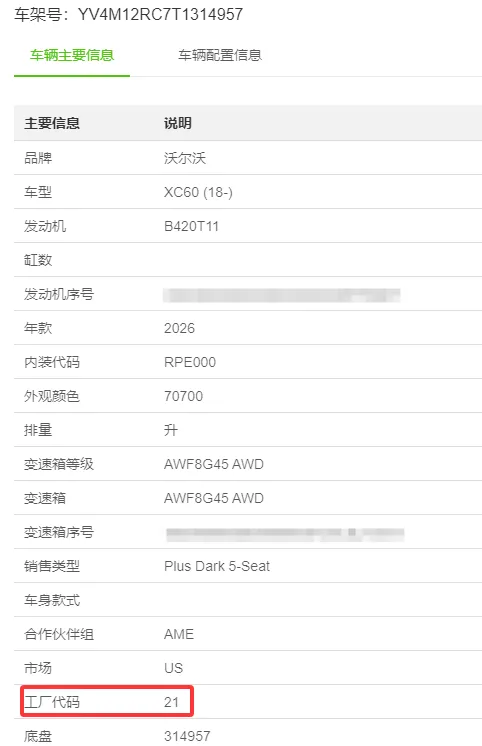Select sales type Plus Dark 5-Seat
The width and height of the screenshot is (482, 746).
coord(217,566)
